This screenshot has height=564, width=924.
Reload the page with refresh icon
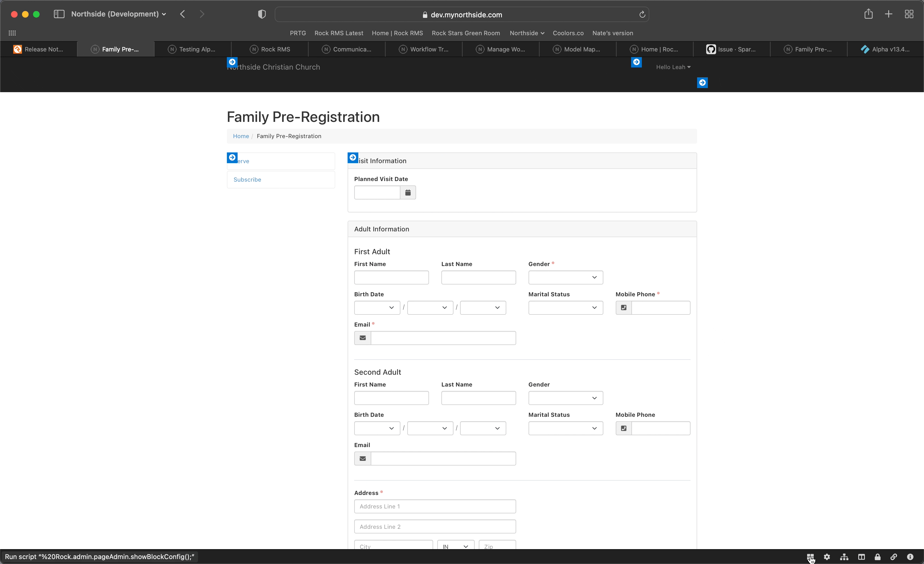[642, 14]
